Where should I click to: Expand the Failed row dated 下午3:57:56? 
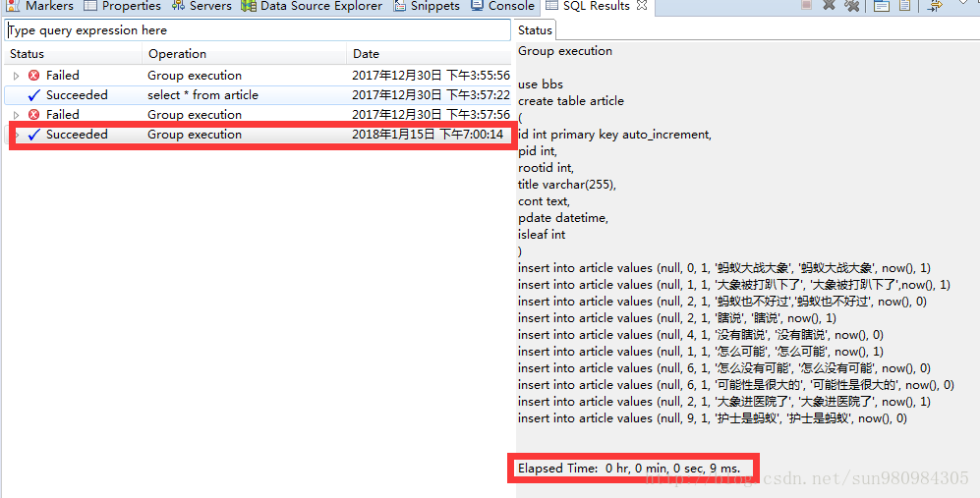coord(17,115)
